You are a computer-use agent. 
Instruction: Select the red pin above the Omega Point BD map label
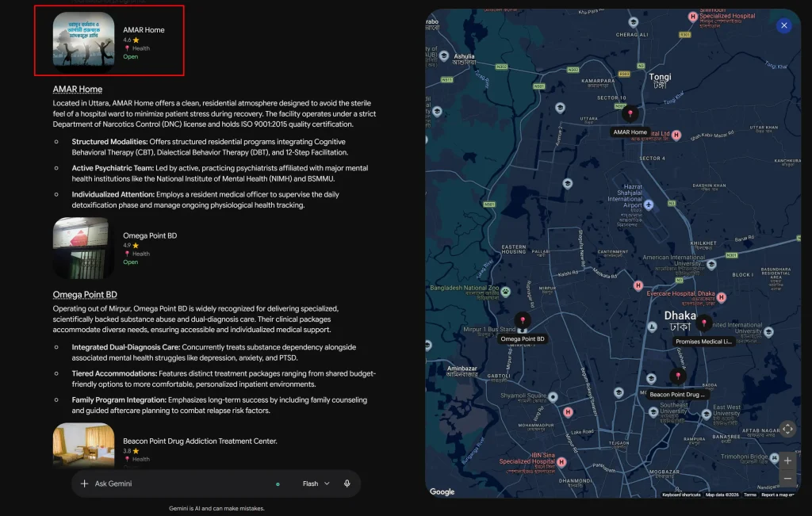(523, 320)
